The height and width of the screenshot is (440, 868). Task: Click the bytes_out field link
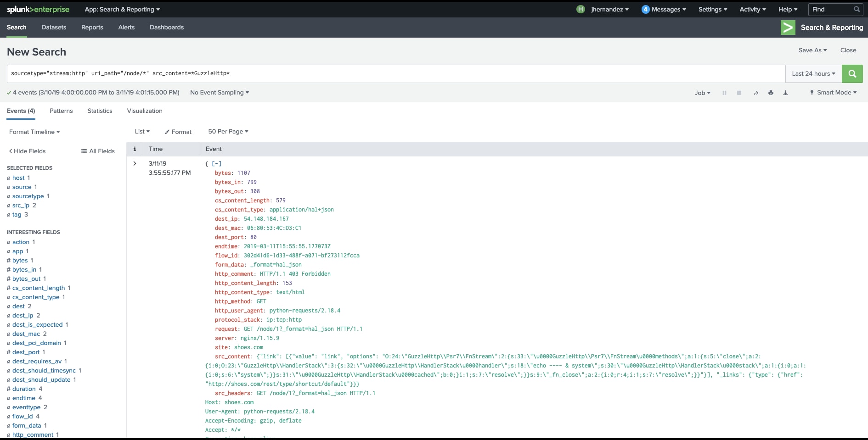(26, 279)
